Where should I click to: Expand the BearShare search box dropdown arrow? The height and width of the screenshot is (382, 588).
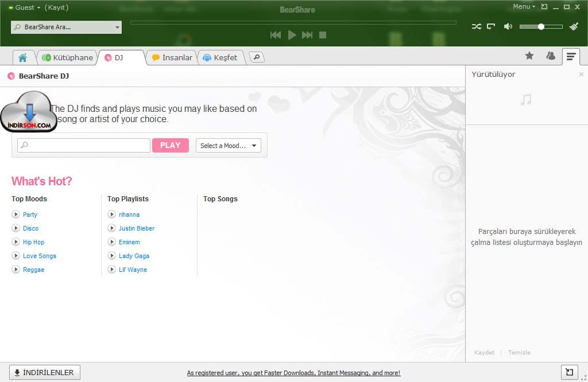[x=117, y=27]
